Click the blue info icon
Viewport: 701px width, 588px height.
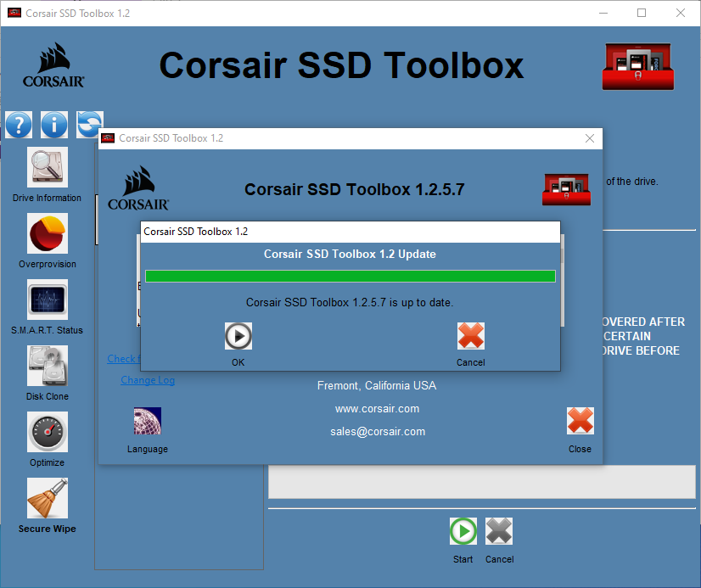point(54,125)
